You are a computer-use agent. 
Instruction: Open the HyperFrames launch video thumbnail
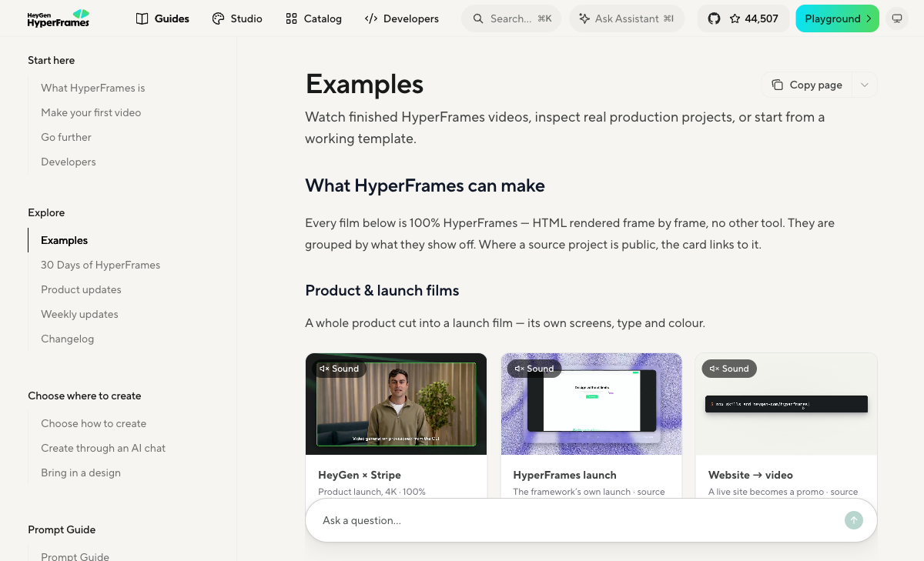(x=591, y=404)
